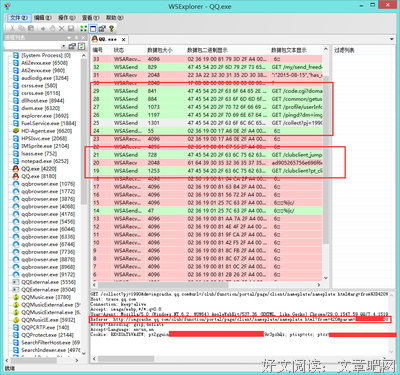Click qqbrowser.exe [1076] icon
The image size is (400, 375).
tap(16, 184)
